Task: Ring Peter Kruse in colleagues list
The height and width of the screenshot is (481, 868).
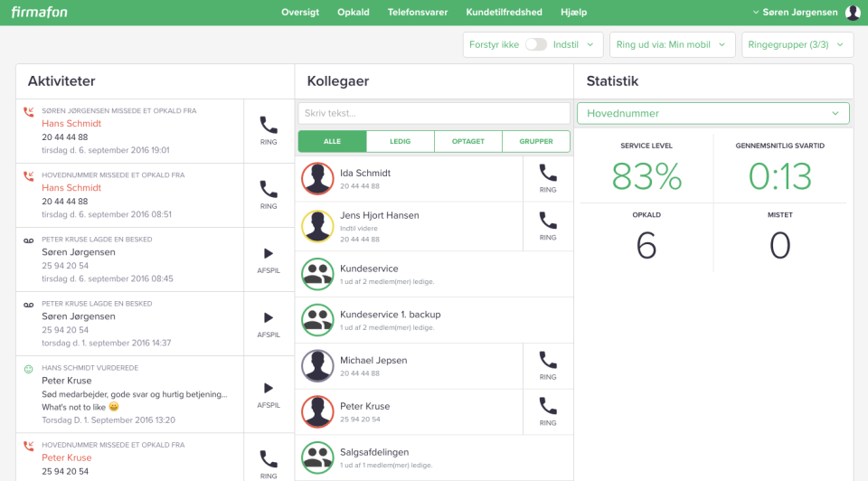Action: (x=548, y=411)
